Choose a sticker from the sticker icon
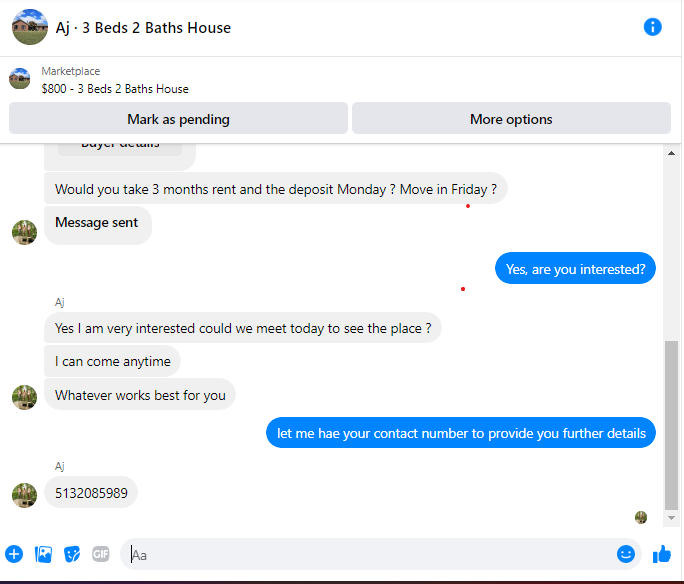This screenshot has width=684, height=584. click(x=72, y=554)
